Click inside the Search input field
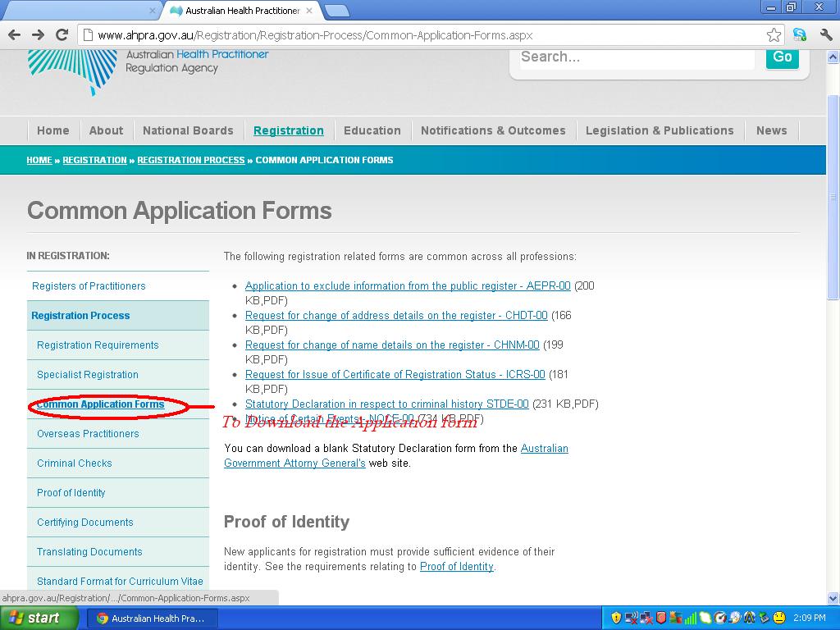The image size is (840, 630). (636, 57)
